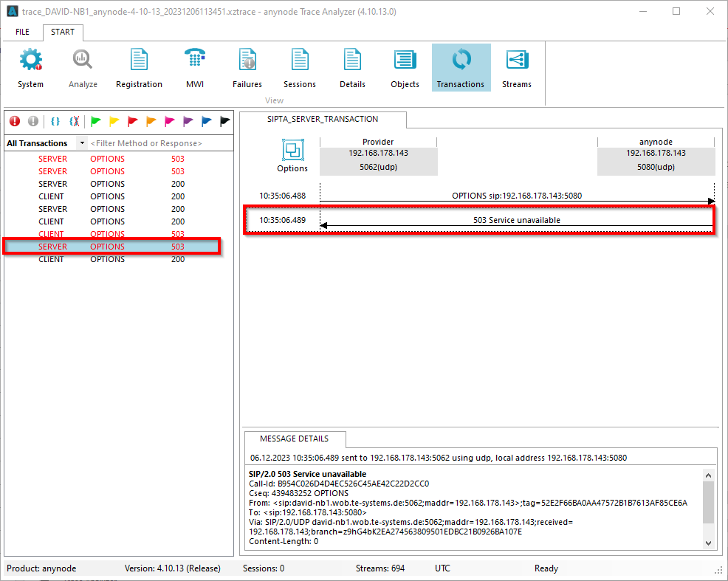Open the Failures view
The width and height of the screenshot is (728, 581).
coord(247,66)
